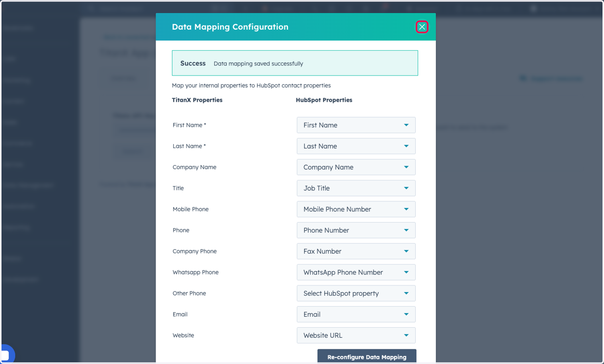Close the Data Mapping Configuration dialog
The width and height of the screenshot is (604, 364).
click(422, 27)
